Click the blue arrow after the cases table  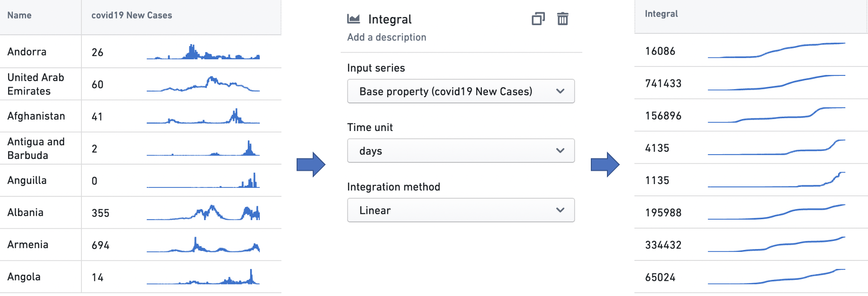click(311, 165)
